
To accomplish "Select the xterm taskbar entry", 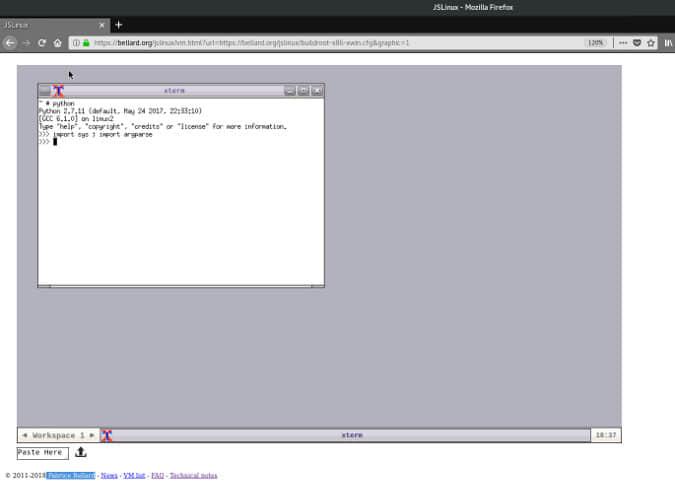I will [350, 435].
